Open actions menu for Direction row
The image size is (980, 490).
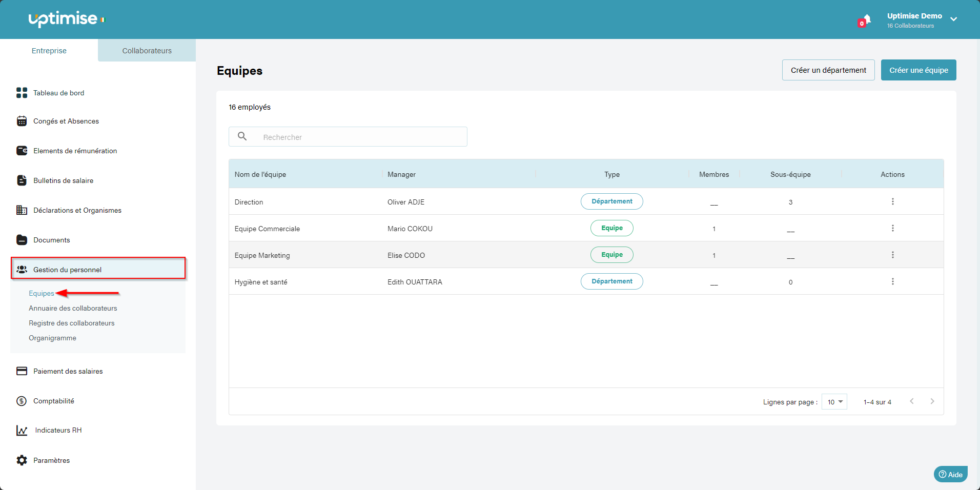point(892,201)
